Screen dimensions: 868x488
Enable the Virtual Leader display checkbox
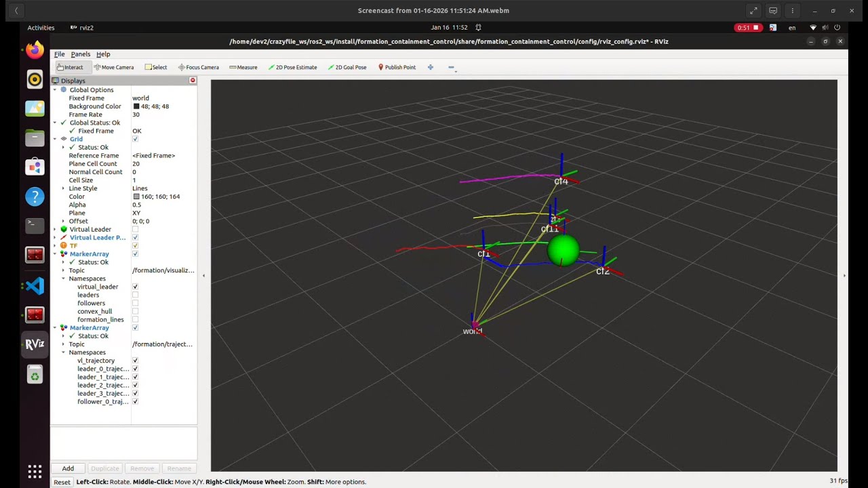point(135,229)
